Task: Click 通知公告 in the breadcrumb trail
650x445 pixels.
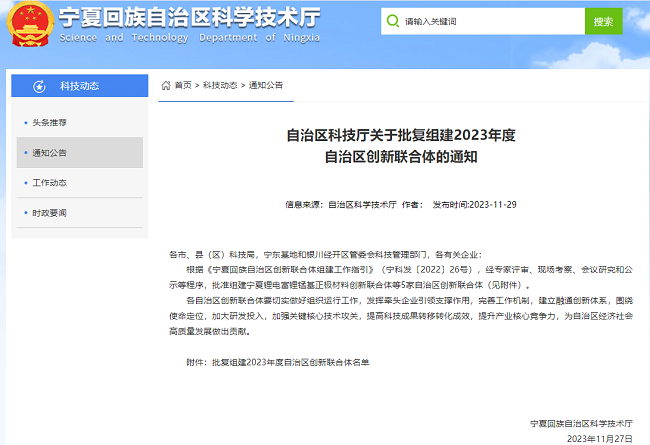Action: [x=266, y=86]
